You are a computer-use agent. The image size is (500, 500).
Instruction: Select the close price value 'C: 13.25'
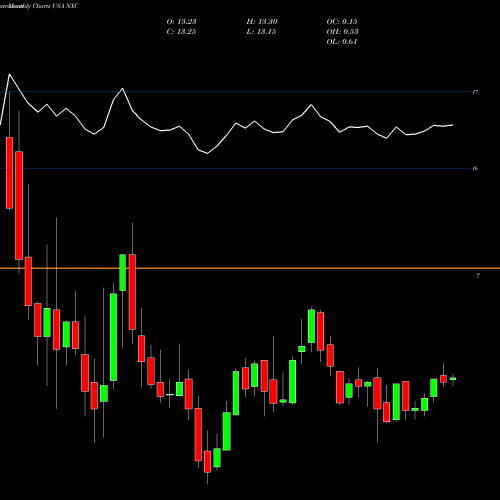[x=181, y=32]
